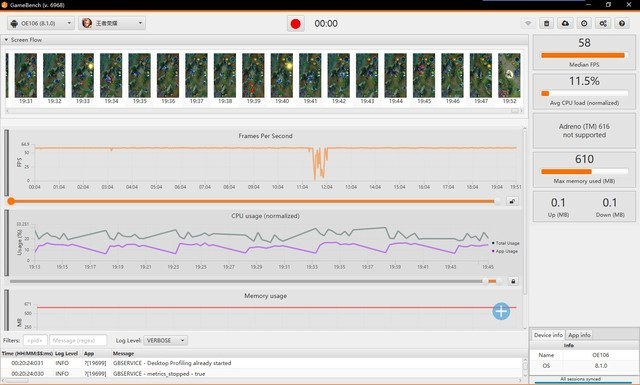This screenshot has width=640, height=385.
Task: Start recording with the red record button
Action: click(x=296, y=24)
